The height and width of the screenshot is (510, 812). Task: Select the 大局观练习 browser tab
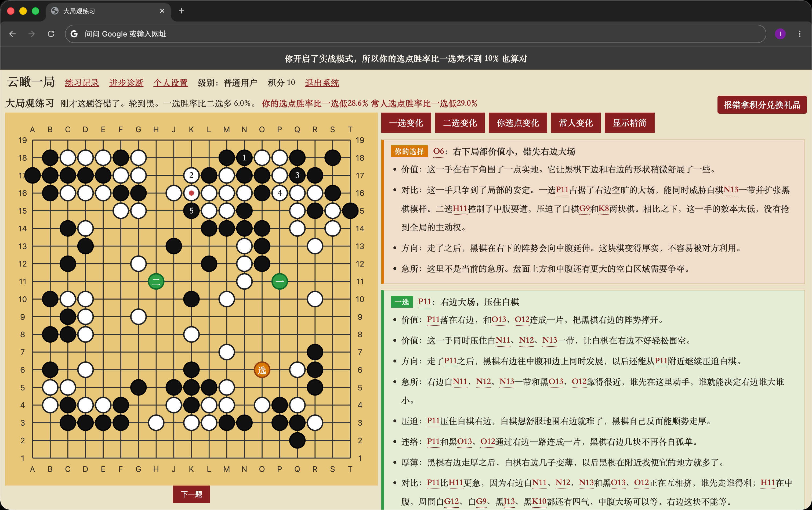(108, 11)
